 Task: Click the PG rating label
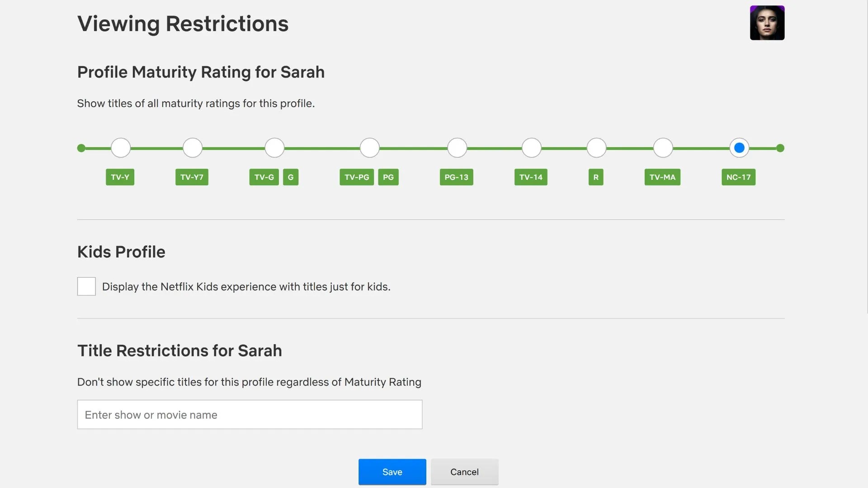(x=388, y=177)
